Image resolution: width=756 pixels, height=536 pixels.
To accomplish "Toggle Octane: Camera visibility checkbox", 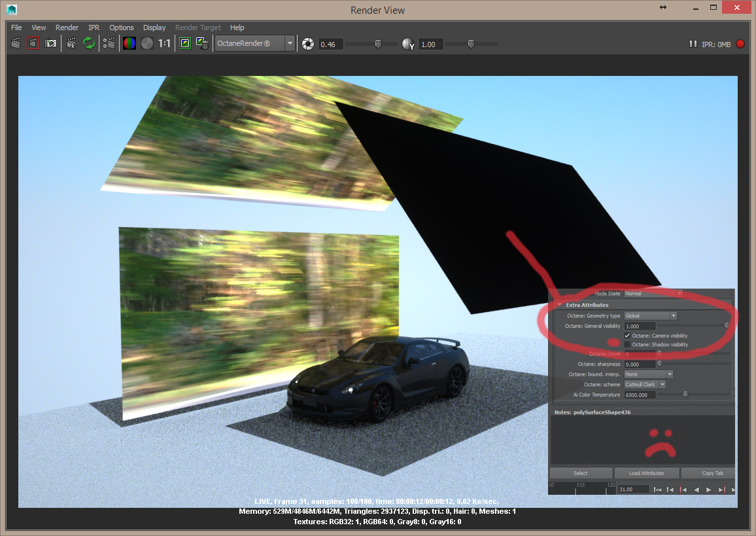I will tap(627, 335).
